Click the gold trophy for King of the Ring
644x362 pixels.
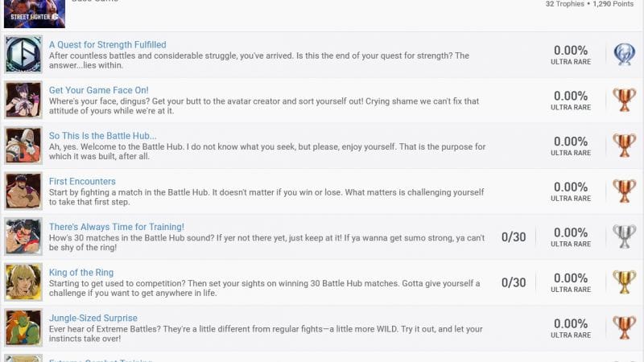[x=625, y=282]
